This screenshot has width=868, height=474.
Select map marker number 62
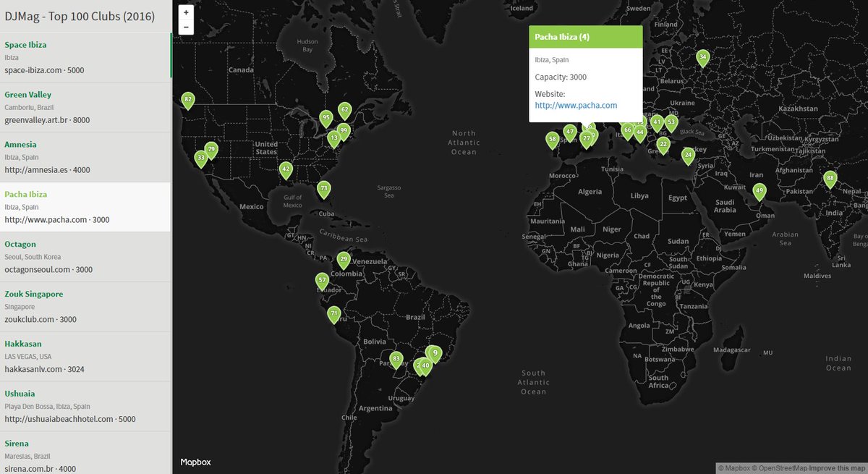pos(344,111)
